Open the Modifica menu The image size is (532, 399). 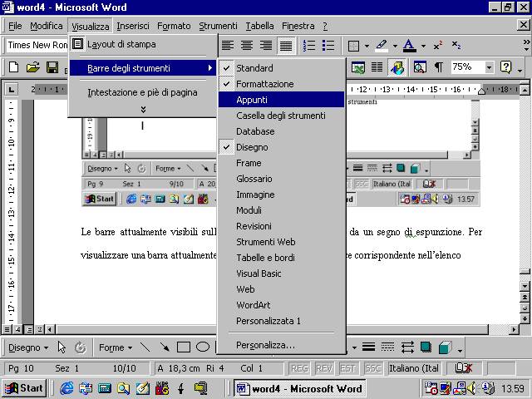coord(47,26)
